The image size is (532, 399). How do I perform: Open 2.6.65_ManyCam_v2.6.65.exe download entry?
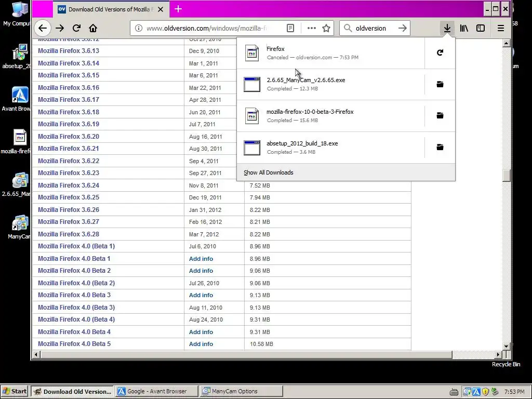point(331,84)
